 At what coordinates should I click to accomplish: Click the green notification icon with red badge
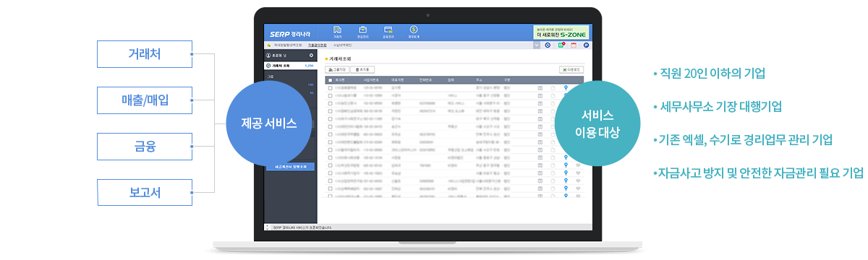(561, 45)
